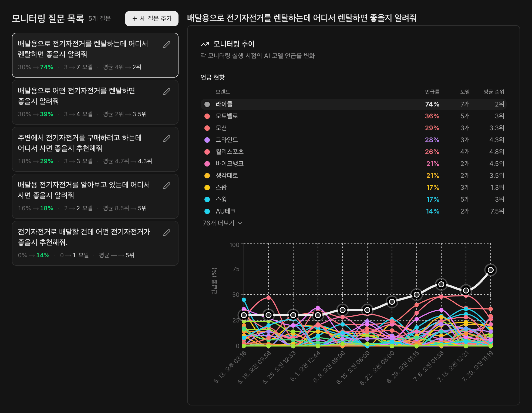The height and width of the screenshot is (413, 532).
Task: Select the 라이클 brand row
Action: pyautogui.click(x=353, y=104)
